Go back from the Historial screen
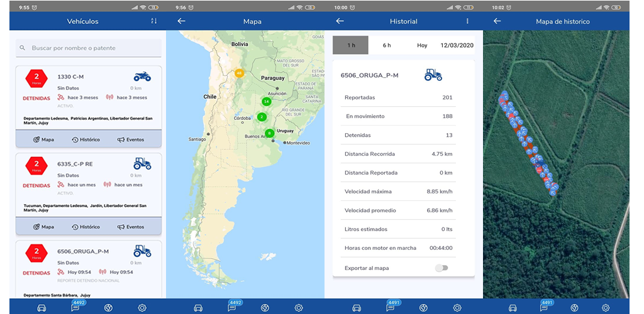644x314 pixels. 340,21
